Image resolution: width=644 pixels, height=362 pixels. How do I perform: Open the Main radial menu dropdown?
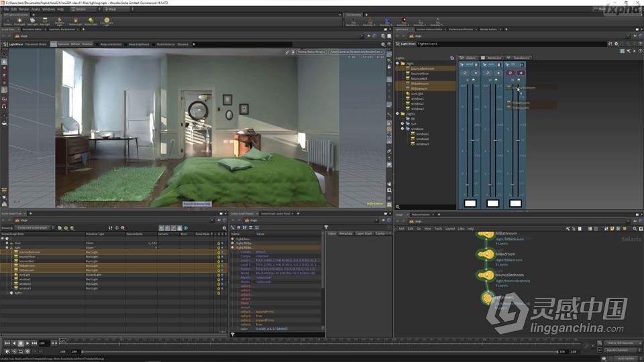[119, 9]
